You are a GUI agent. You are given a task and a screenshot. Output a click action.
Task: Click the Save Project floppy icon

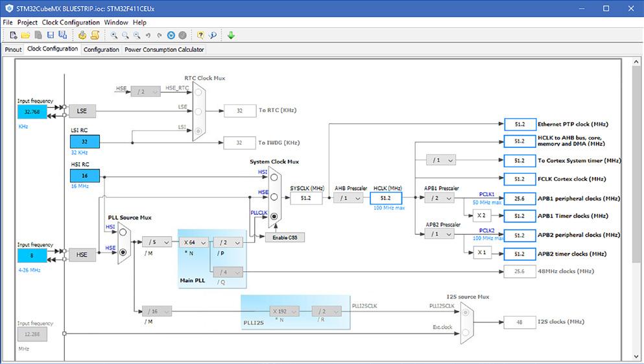51,35
